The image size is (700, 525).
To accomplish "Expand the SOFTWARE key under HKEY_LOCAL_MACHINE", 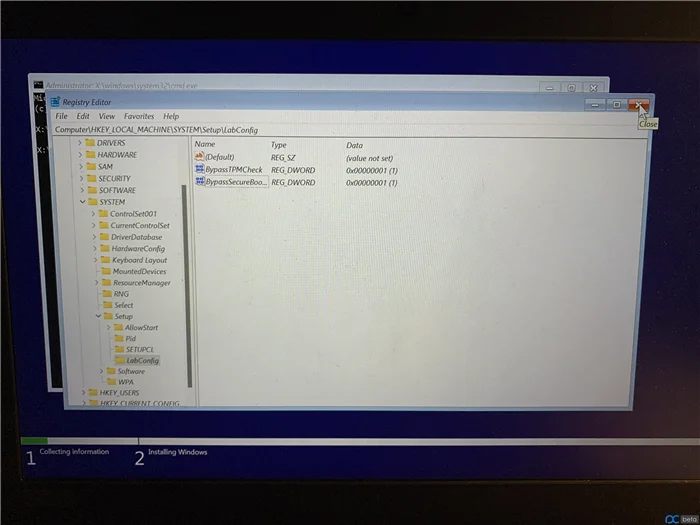I will click(82, 190).
